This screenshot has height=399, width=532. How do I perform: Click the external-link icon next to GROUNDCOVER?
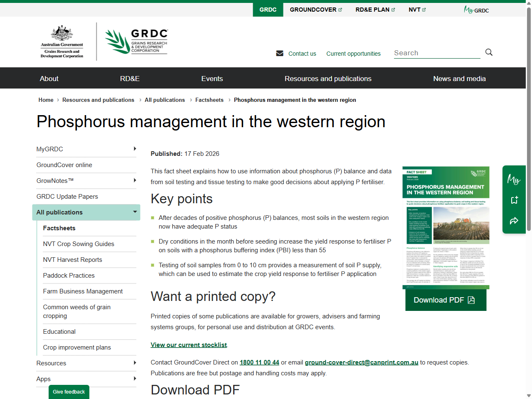tap(340, 9)
